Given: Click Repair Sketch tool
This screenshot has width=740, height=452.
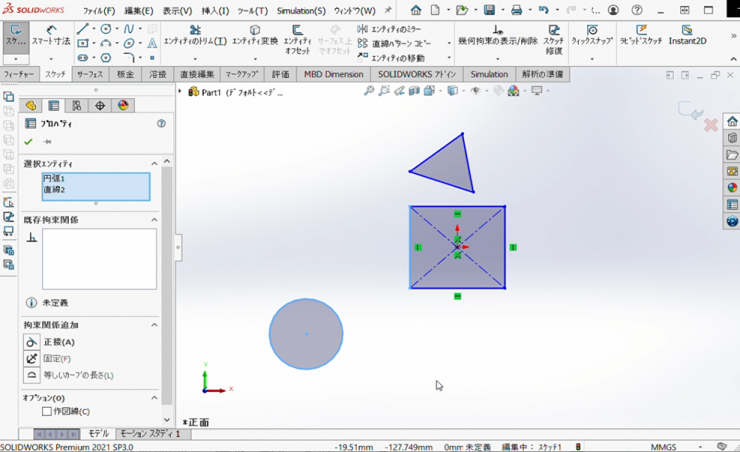Looking at the screenshot, I should coord(554,40).
